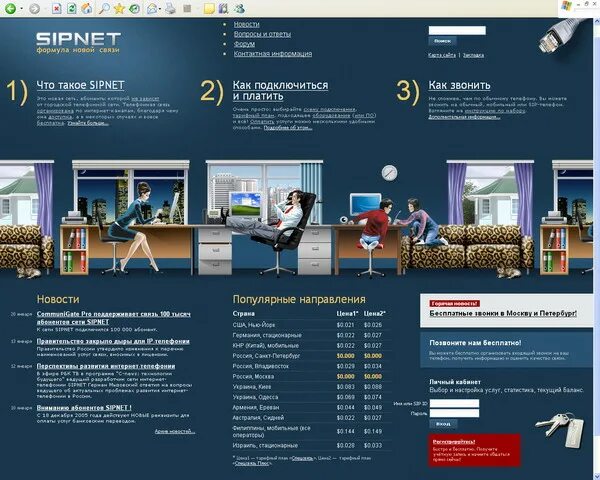Open the Архив новостей link

tap(175, 431)
